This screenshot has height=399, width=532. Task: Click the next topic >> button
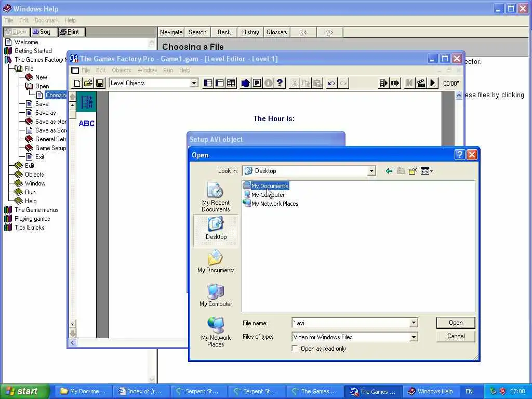329,32
